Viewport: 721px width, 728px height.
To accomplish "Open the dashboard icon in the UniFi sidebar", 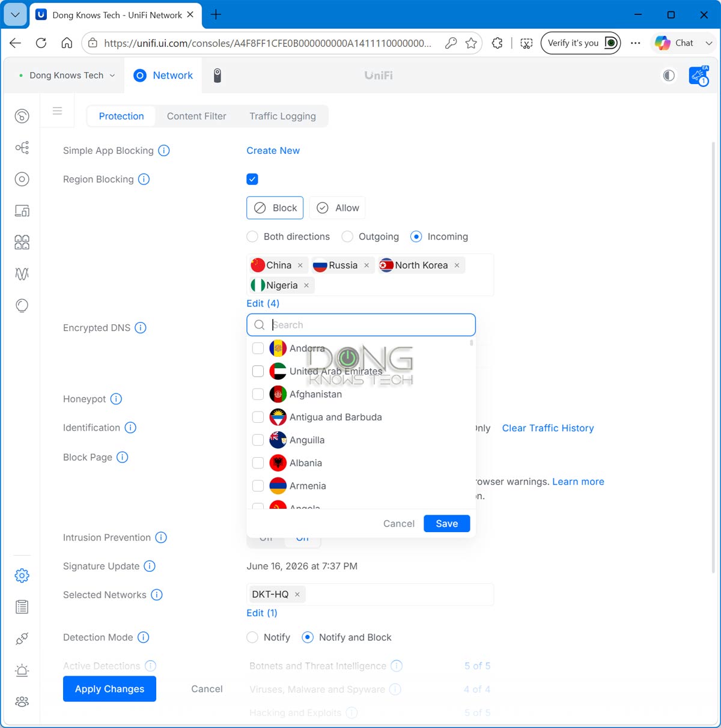I will click(x=22, y=116).
